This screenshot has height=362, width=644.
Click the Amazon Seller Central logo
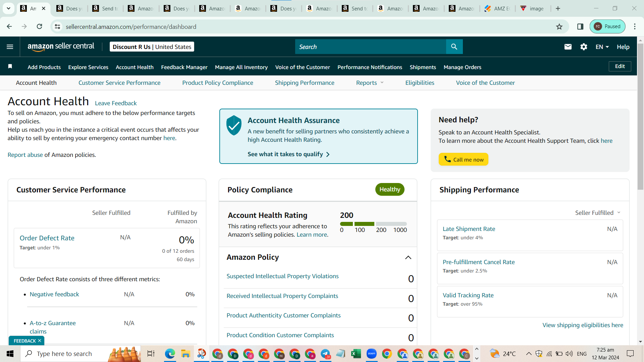[61, 47]
